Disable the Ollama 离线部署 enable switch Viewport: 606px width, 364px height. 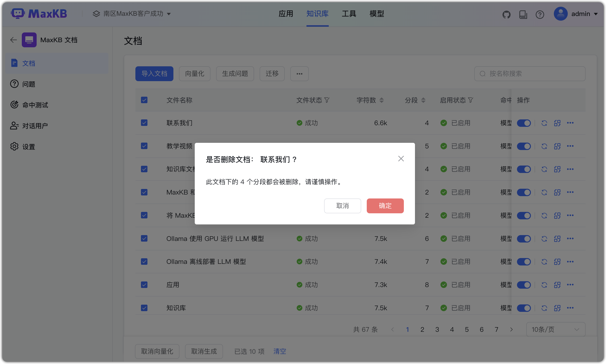[x=524, y=262]
